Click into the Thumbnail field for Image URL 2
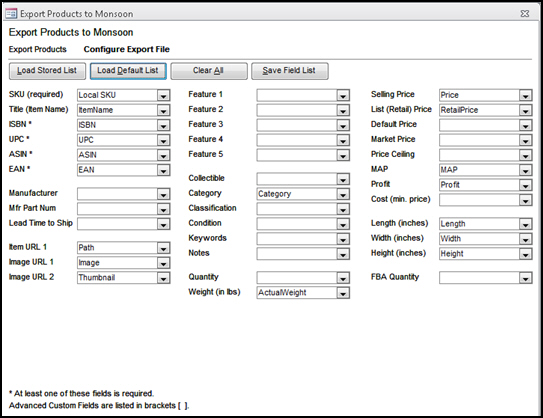The image size is (543, 418). [x=117, y=278]
